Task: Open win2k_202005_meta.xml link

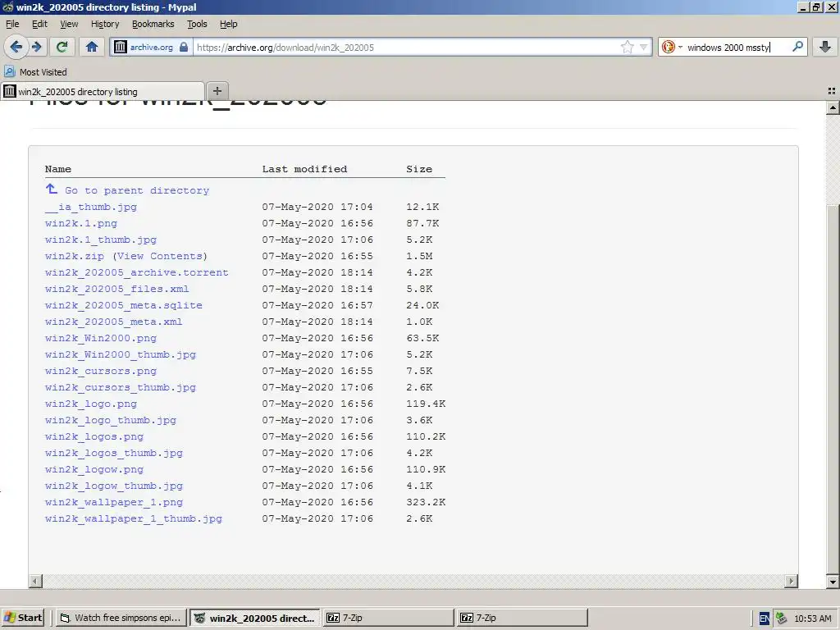Action: [113, 322]
